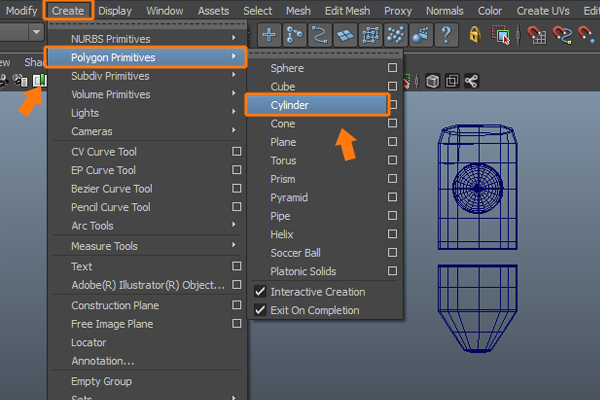Select the Torus primitive entry

click(284, 161)
